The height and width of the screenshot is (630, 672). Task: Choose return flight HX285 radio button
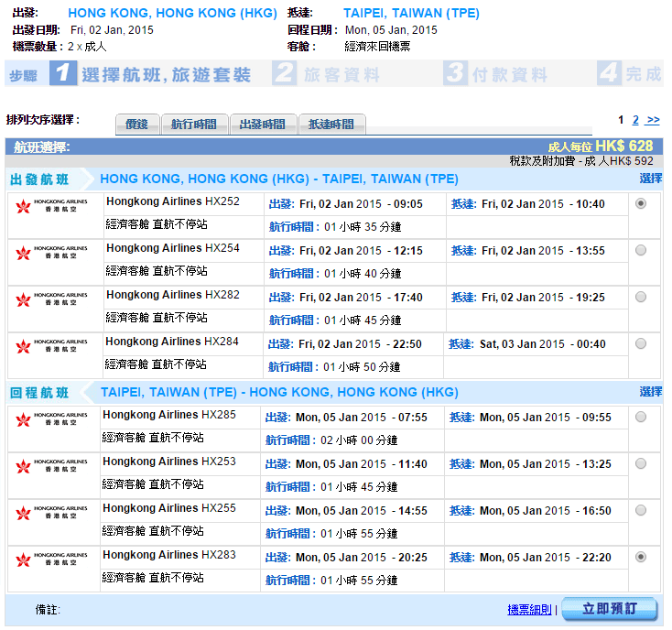point(640,417)
